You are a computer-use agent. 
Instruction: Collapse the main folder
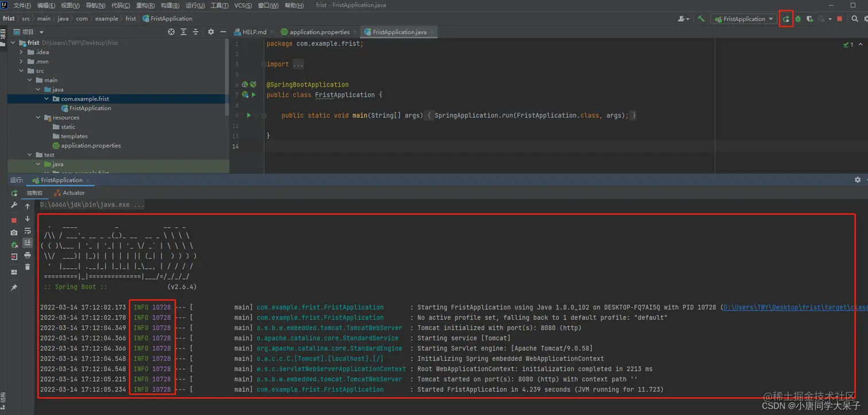point(30,80)
